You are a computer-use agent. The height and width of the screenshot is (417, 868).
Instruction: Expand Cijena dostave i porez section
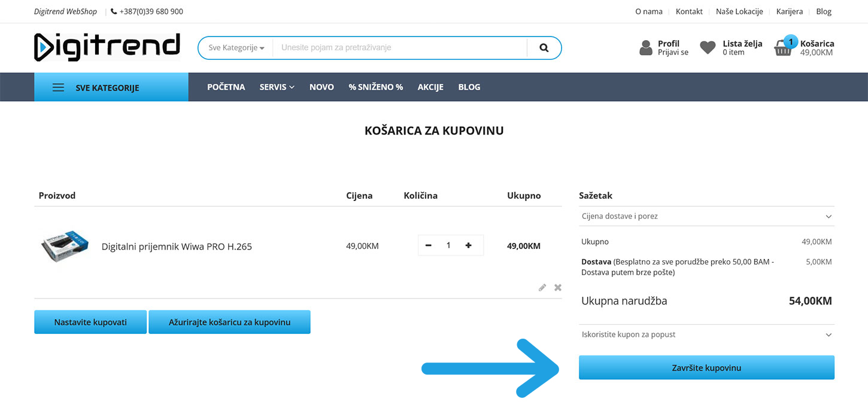(x=706, y=216)
